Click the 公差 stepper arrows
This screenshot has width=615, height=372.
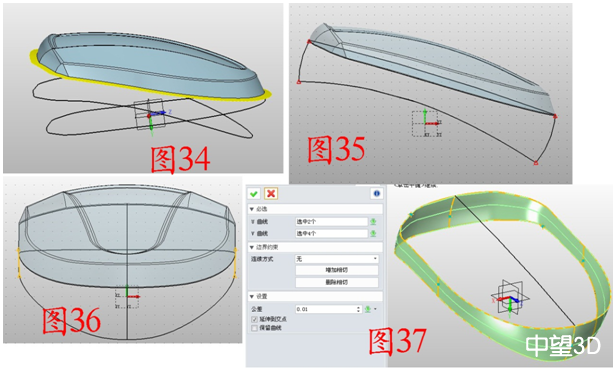pyautogui.click(x=358, y=309)
